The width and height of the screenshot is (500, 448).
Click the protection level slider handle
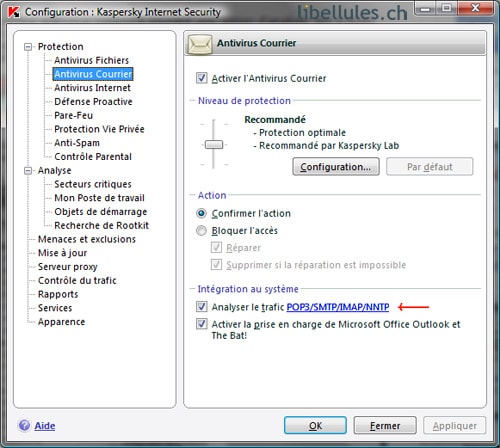pyautogui.click(x=214, y=145)
